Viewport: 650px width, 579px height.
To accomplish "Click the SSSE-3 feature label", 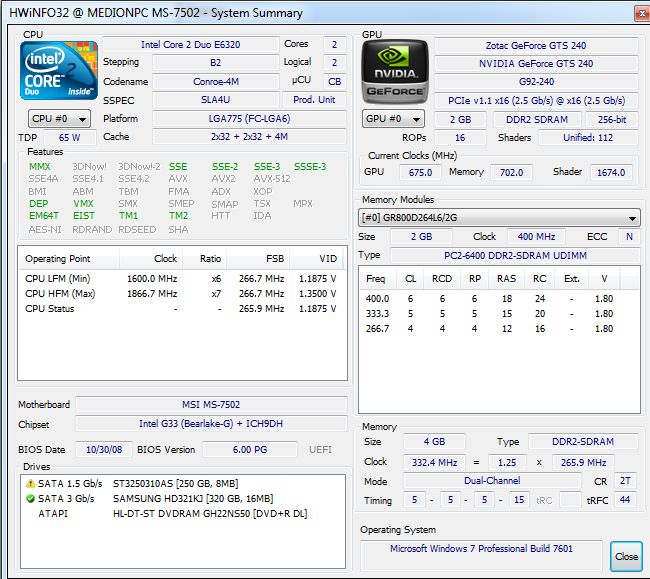I will pyautogui.click(x=310, y=167).
